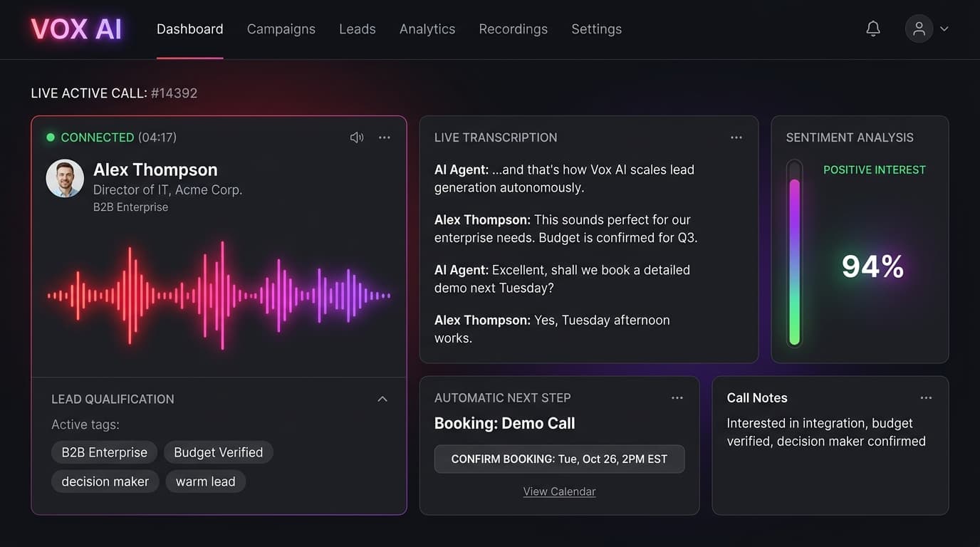
Task: Open the Campaigns tab
Action: click(281, 29)
